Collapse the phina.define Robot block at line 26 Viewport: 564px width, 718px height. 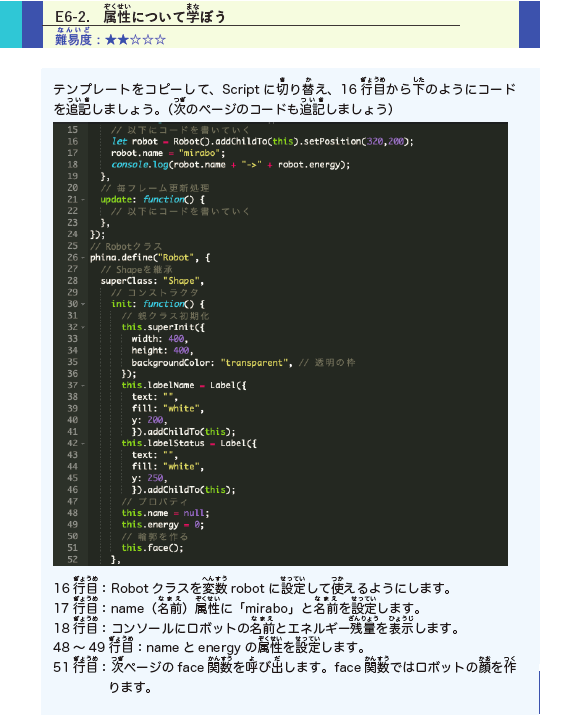(83, 258)
